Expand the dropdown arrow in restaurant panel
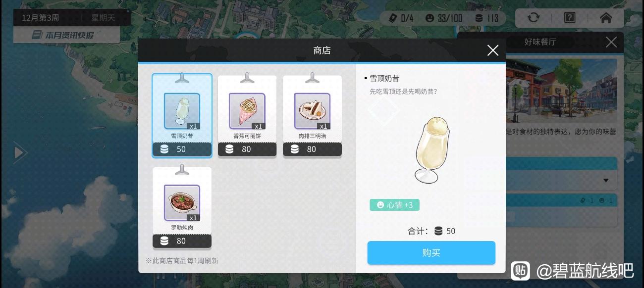 click(x=606, y=180)
